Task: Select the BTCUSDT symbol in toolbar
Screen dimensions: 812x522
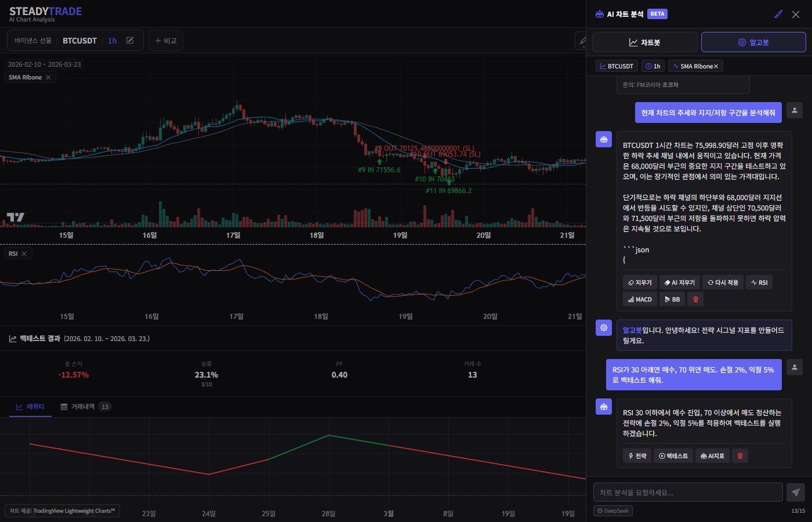Action: pyautogui.click(x=79, y=41)
